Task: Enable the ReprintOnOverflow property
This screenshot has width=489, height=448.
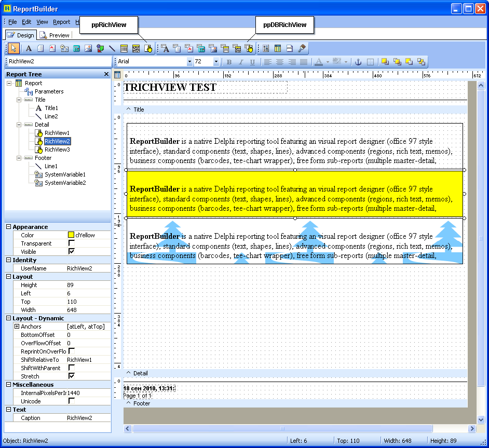Action: tap(71, 350)
